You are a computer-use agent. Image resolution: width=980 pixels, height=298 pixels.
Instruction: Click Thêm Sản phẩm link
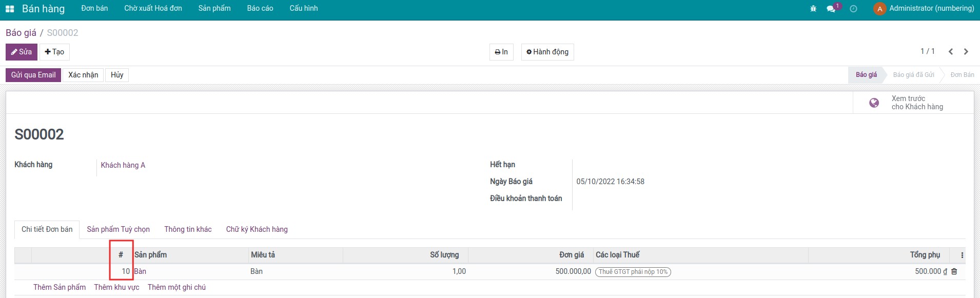[60, 287]
